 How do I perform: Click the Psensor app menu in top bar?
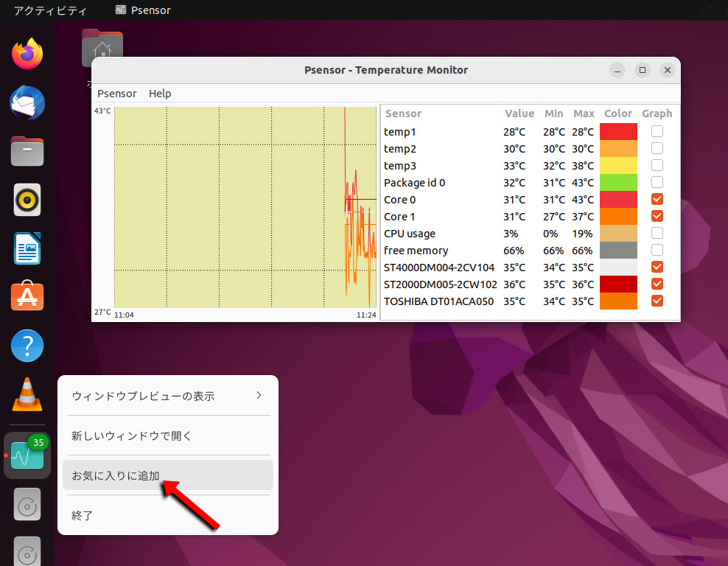tap(143, 10)
